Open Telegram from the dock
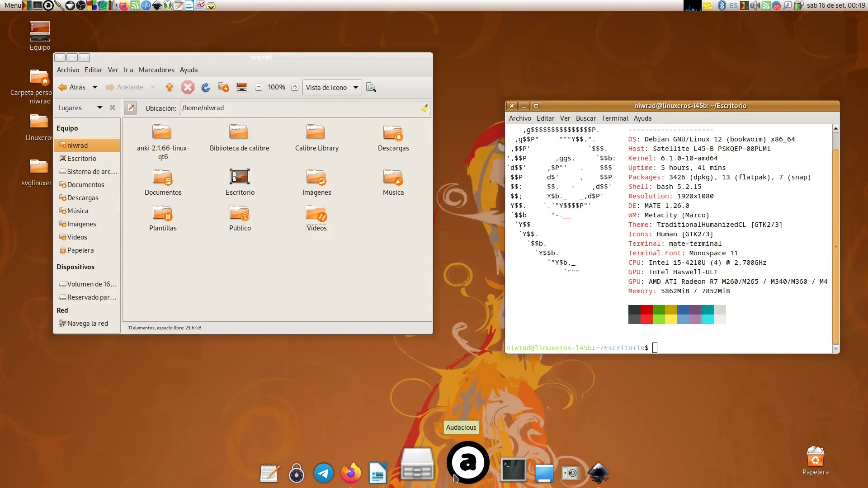This screenshot has height=488, width=868. (x=324, y=474)
